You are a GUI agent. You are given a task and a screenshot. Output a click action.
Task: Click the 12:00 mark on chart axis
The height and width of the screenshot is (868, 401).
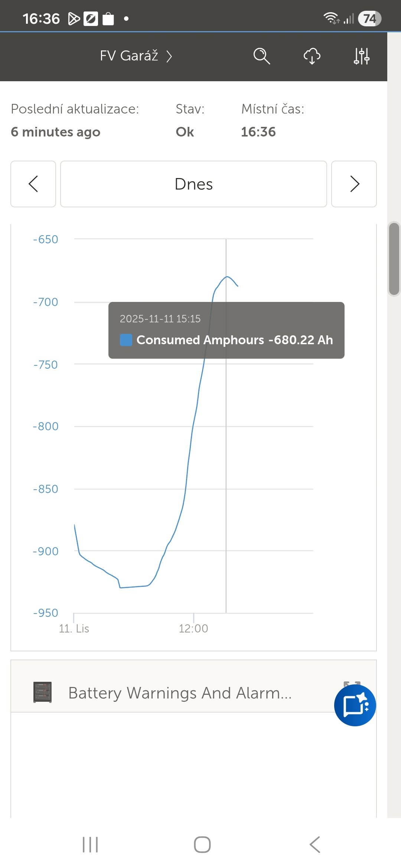pyautogui.click(x=193, y=628)
